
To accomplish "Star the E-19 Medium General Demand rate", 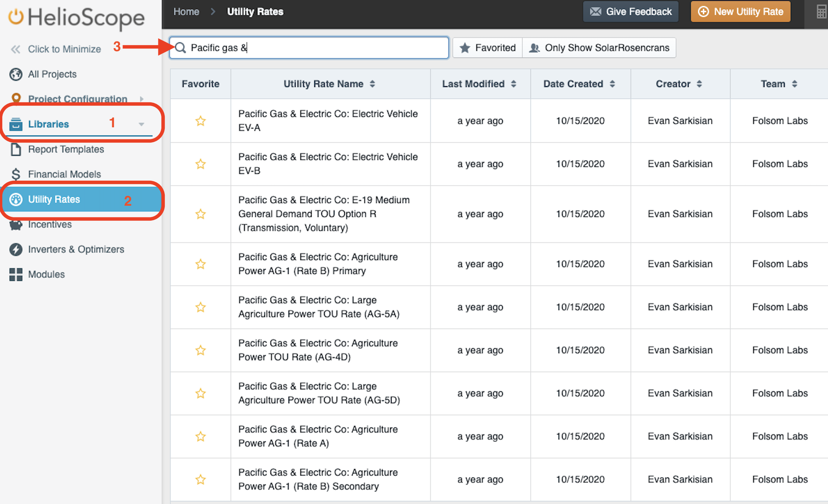I will (201, 214).
